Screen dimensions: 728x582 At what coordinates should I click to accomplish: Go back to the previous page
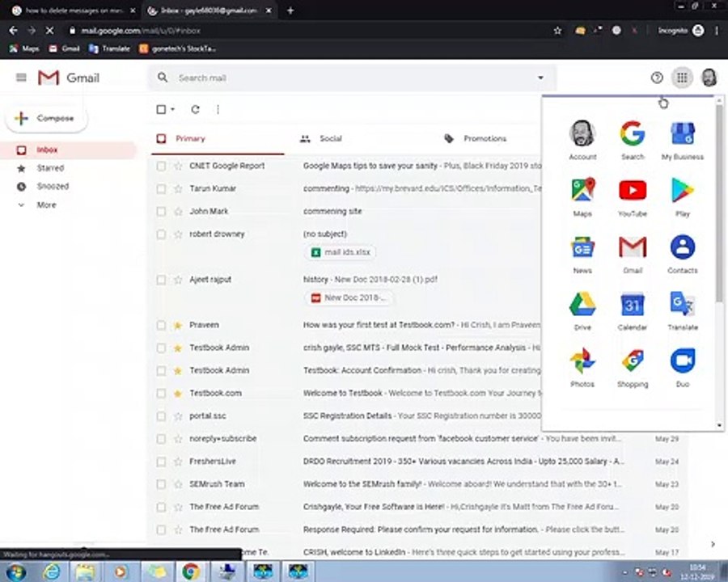point(13,31)
